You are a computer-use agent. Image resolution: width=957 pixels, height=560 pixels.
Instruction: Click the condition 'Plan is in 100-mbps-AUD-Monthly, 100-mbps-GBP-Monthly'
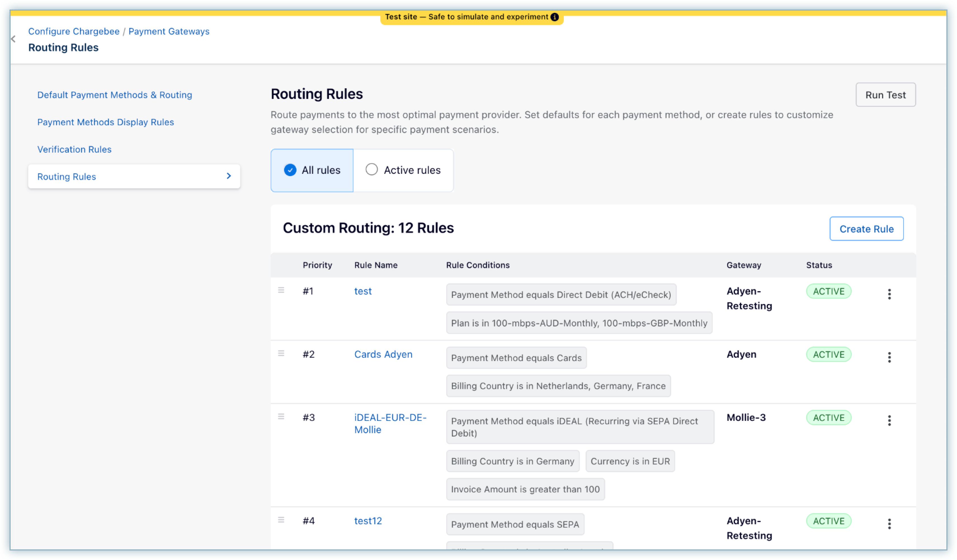[x=579, y=323]
